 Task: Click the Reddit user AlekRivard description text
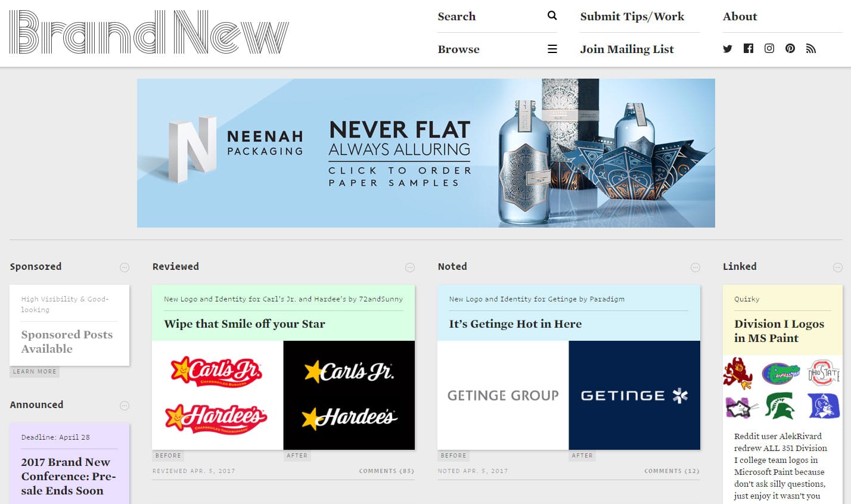click(x=781, y=466)
